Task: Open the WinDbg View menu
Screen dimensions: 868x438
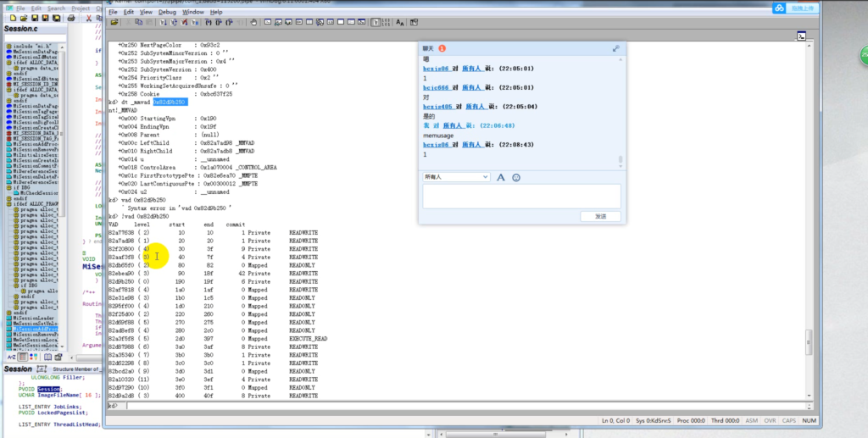Action: click(x=146, y=12)
